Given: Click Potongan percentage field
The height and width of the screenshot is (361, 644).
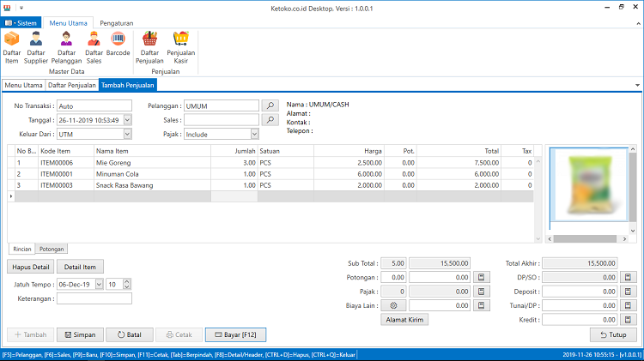Looking at the screenshot, I should pyautogui.click(x=393, y=277).
